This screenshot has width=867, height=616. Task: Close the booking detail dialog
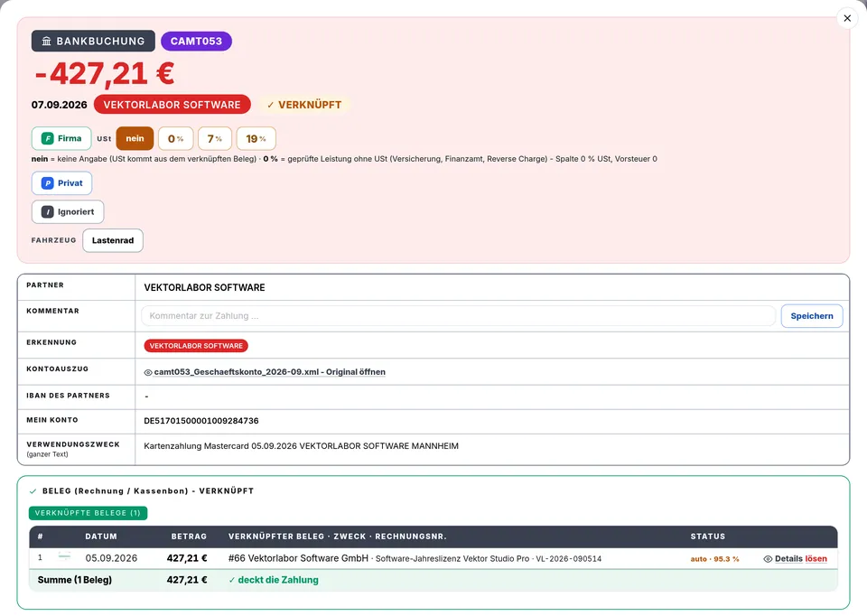point(846,18)
